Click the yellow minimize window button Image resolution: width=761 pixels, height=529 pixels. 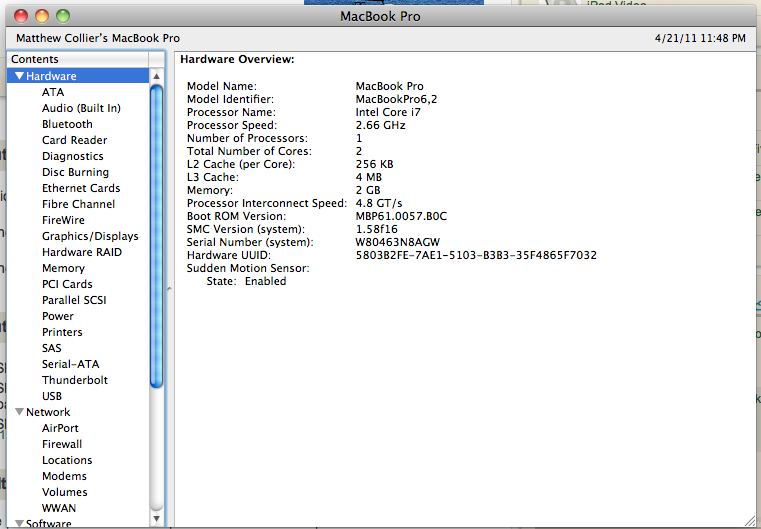point(42,16)
